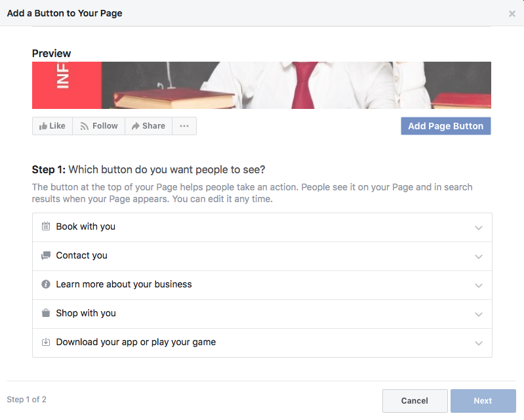This screenshot has width=524, height=420.
Task: Click the shopping bag icon beside Shop with you
Action: point(46,313)
